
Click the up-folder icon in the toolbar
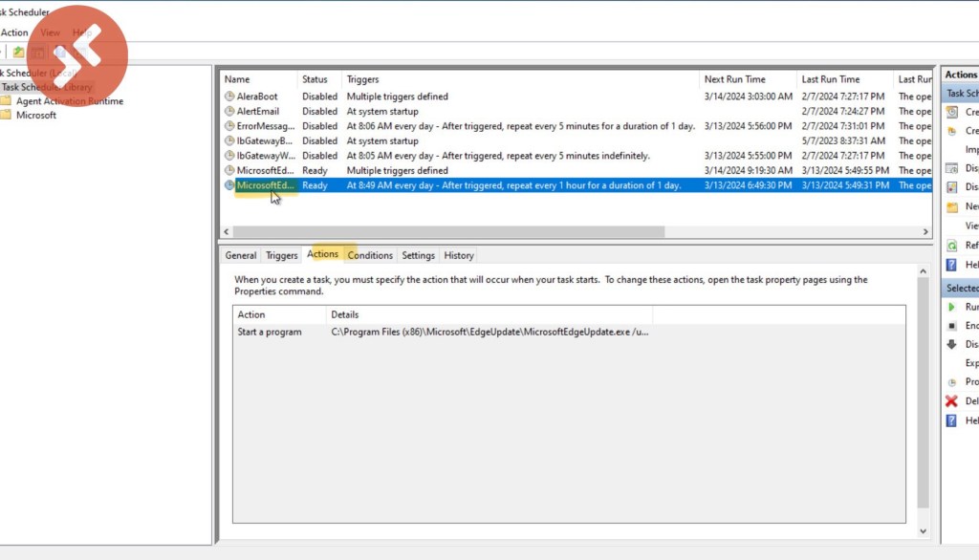click(18, 52)
